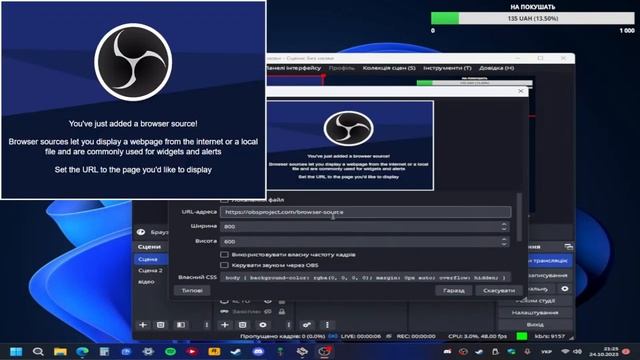Open Steam from the taskbar
The width and height of the screenshot is (640, 360).
click(x=236, y=351)
